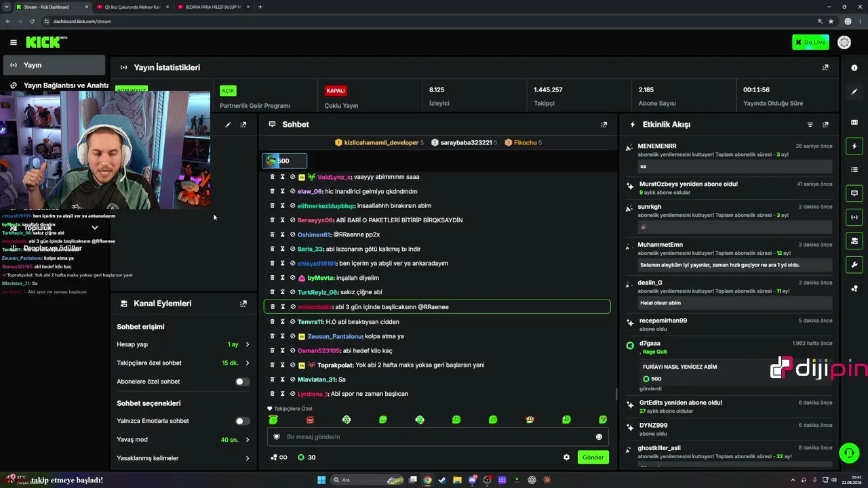
Task: Open the Windows Start menu
Action: click(x=321, y=480)
